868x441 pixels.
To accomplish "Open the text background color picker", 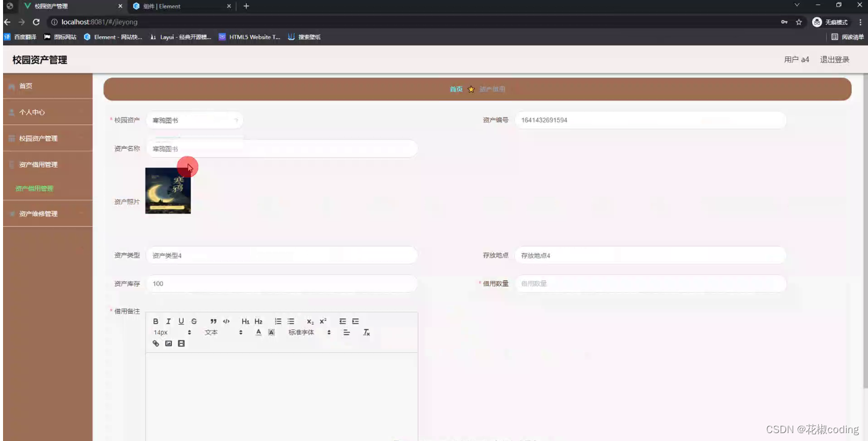I will 271,332.
